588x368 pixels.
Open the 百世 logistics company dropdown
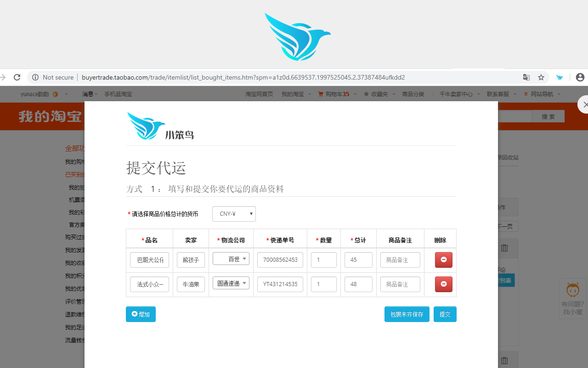231,259
